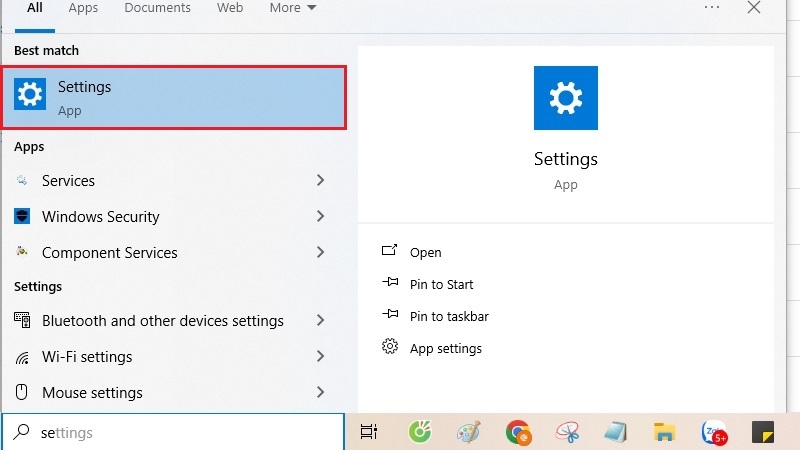Click the Wi-Fi signal icon

click(x=22, y=358)
